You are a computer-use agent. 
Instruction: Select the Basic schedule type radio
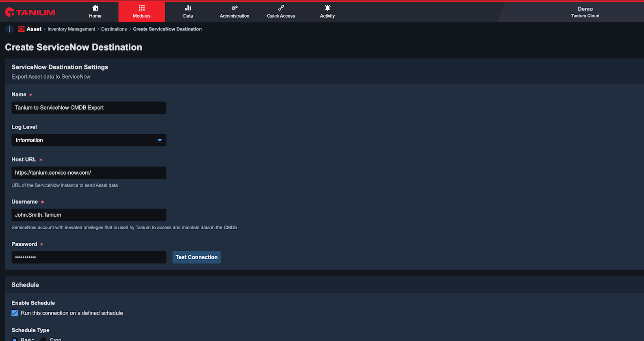tap(15, 339)
